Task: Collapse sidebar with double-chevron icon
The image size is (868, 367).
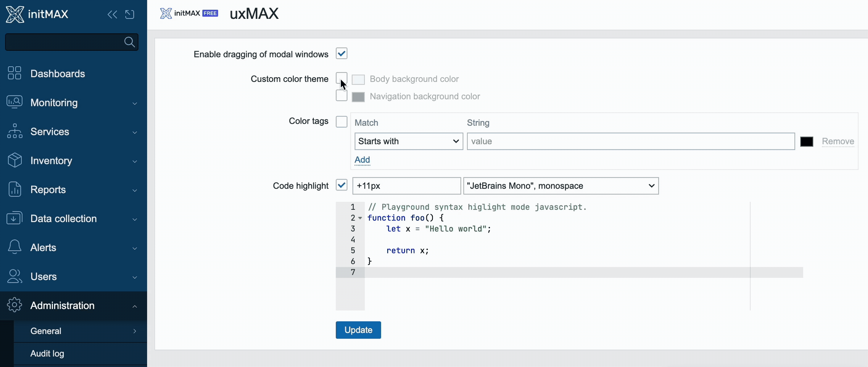Action: pos(112,15)
